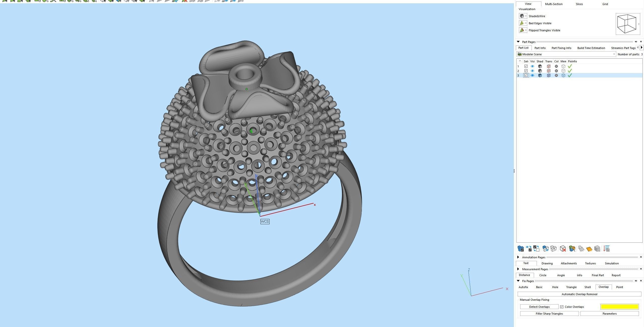Uncheck the select checkbox for part 1
644x327 pixels.
526,66
